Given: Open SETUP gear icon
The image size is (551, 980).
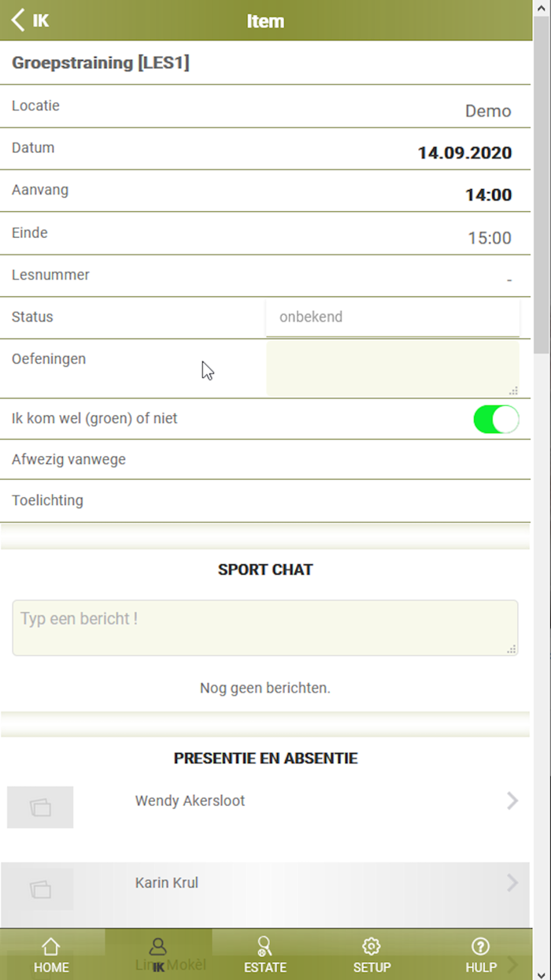Looking at the screenshot, I should pyautogui.click(x=372, y=947).
